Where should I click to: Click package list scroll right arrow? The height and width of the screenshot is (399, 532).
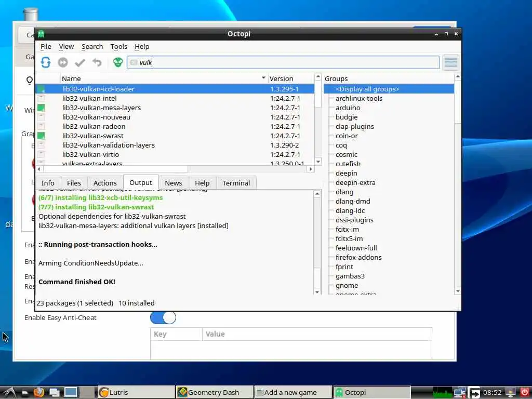pyautogui.click(x=311, y=169)
